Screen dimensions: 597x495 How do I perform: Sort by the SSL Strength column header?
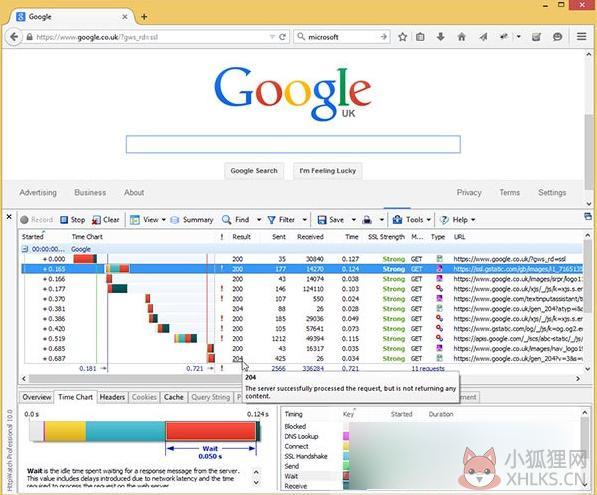(x=386, y=237)
